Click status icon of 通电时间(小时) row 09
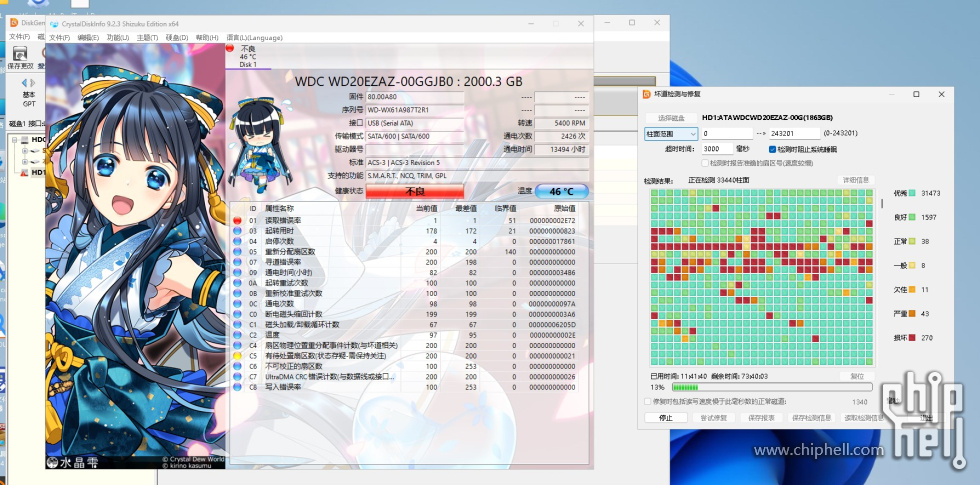This screenshot has width=980, height=485. coord(237,272)
